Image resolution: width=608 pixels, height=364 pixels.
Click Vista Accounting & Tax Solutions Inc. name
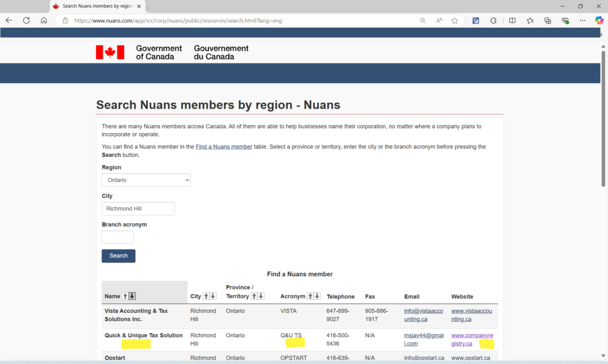tap(136, 315)
